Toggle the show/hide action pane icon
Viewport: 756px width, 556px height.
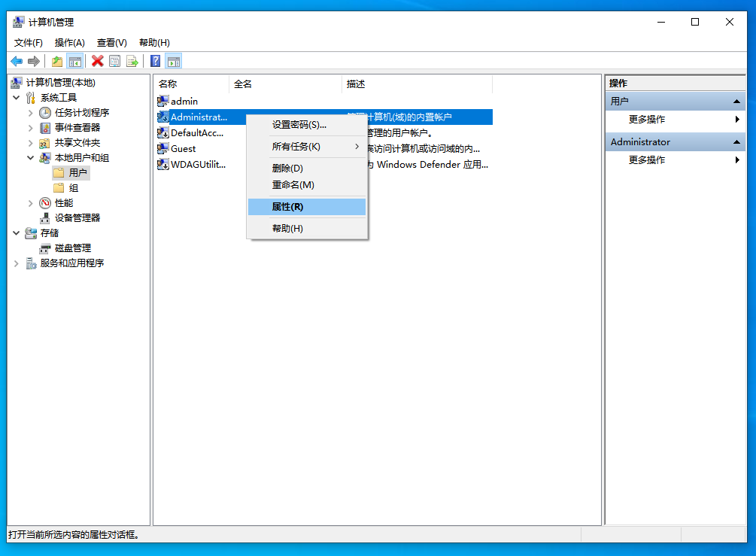(x=174, y=61)
